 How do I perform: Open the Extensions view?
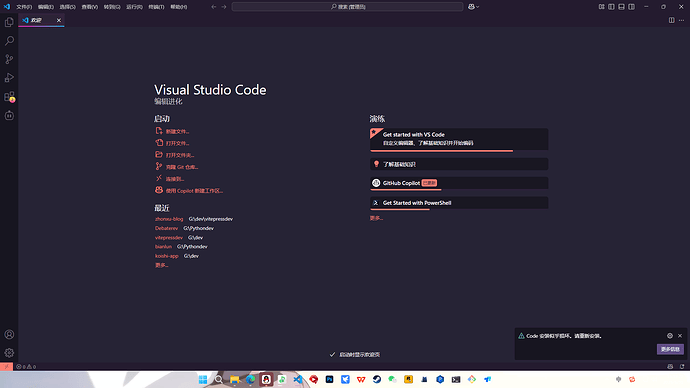(9, 96)
